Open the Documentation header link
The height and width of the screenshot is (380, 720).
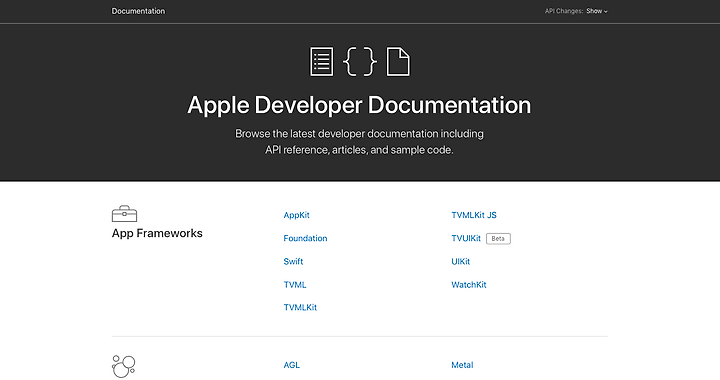pyautogui.click(x=138, y=11)
